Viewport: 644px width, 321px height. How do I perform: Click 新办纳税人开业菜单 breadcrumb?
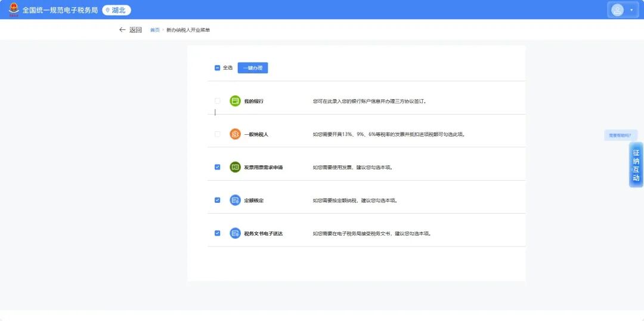tap(188, 30)
